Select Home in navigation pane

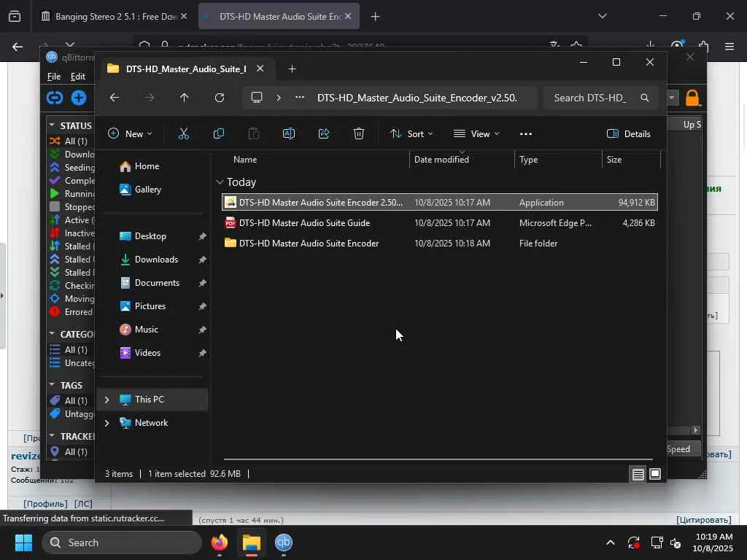pos(147,166)
